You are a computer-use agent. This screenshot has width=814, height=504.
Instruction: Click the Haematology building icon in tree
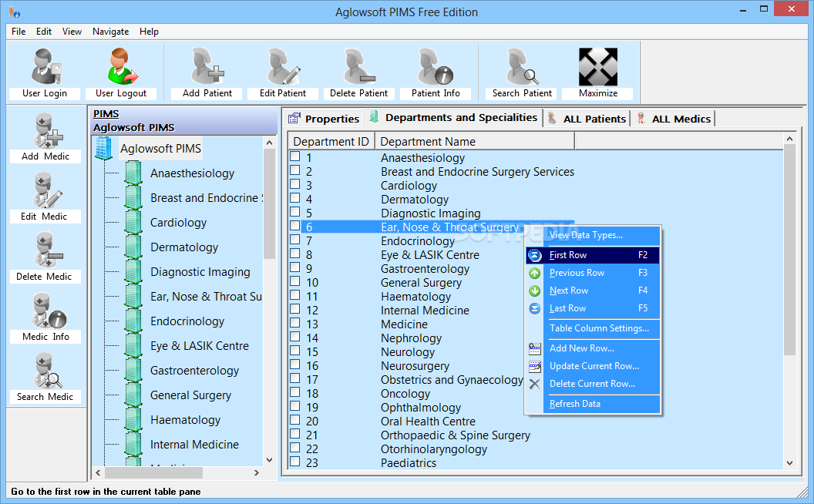point(133,419)
